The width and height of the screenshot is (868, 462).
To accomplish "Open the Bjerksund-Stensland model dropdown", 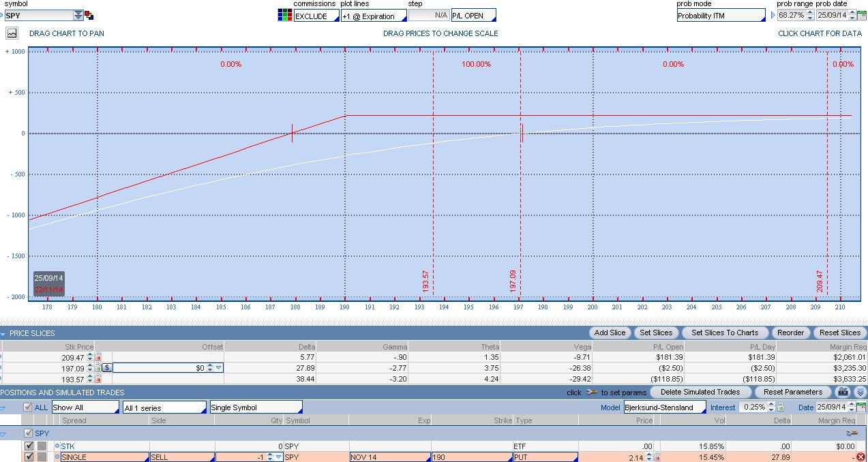I will pos(665,407).
